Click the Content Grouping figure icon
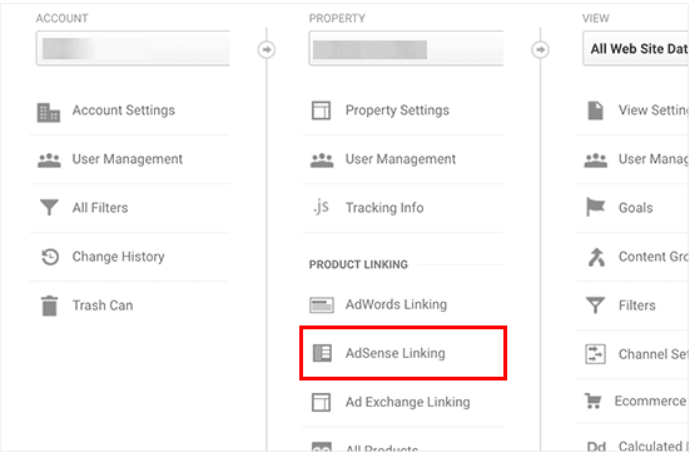Image resolution: width=690 pixels, height=457 pixels. pos(596,257)
